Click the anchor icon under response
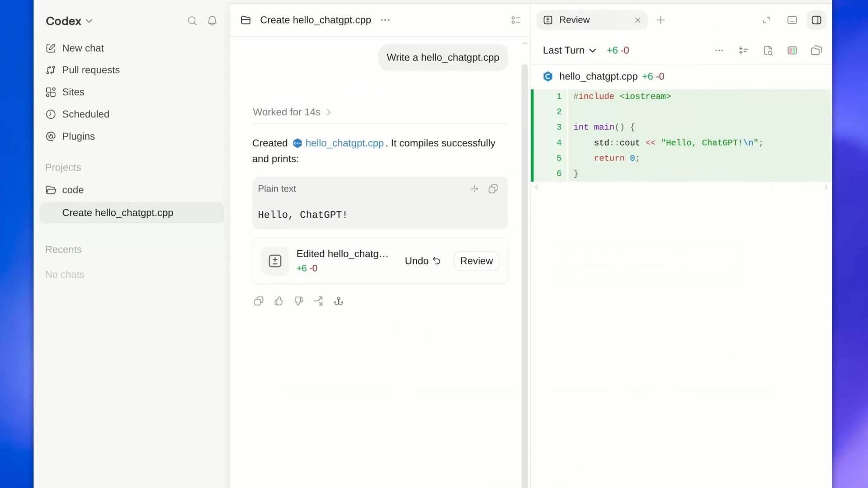Viewport: 868px width, 488px height. 339,301
